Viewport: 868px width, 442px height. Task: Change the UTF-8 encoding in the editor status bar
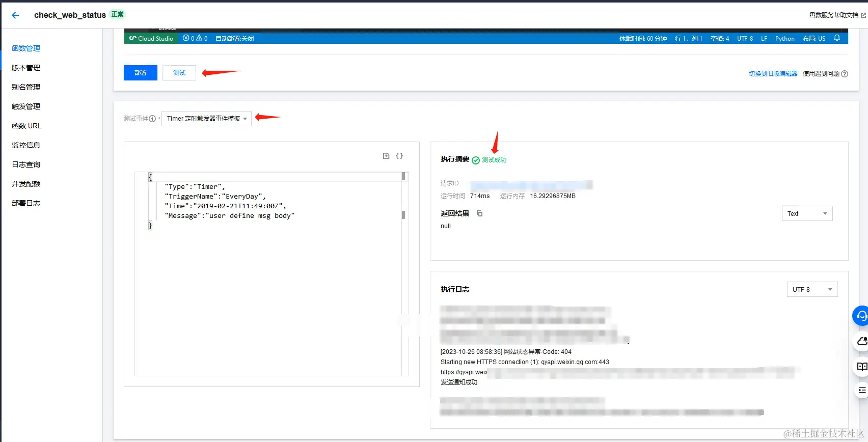tap(745, 38)
